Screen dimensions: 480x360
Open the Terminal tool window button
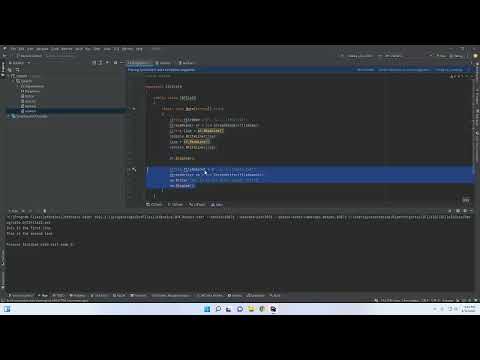click(139, 295)
